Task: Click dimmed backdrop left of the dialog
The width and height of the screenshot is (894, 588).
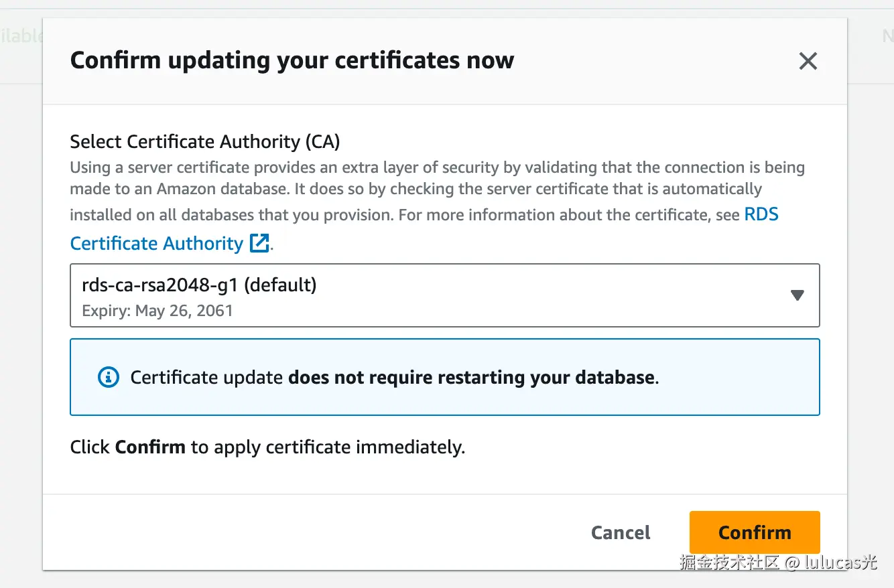Action: point(20,301)
